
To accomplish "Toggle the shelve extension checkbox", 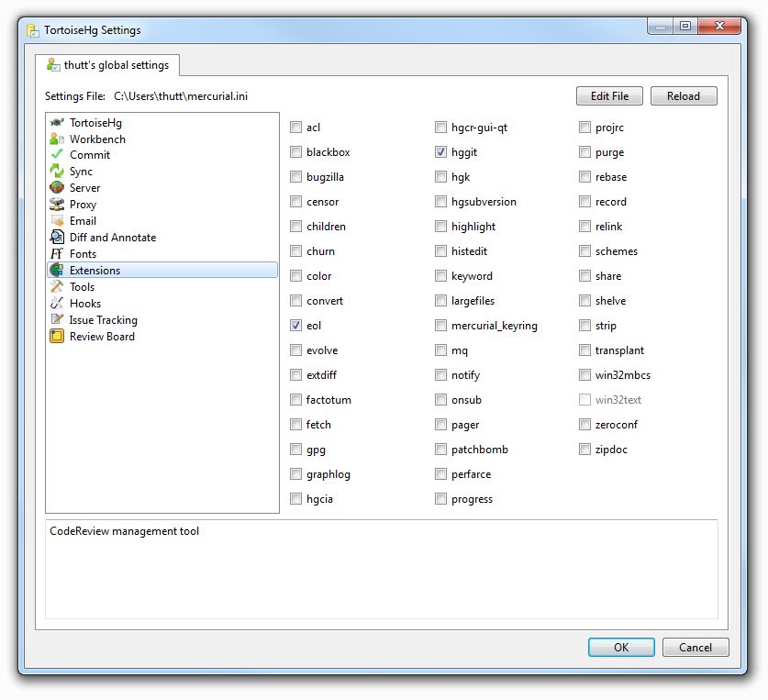I will (584, 300).
